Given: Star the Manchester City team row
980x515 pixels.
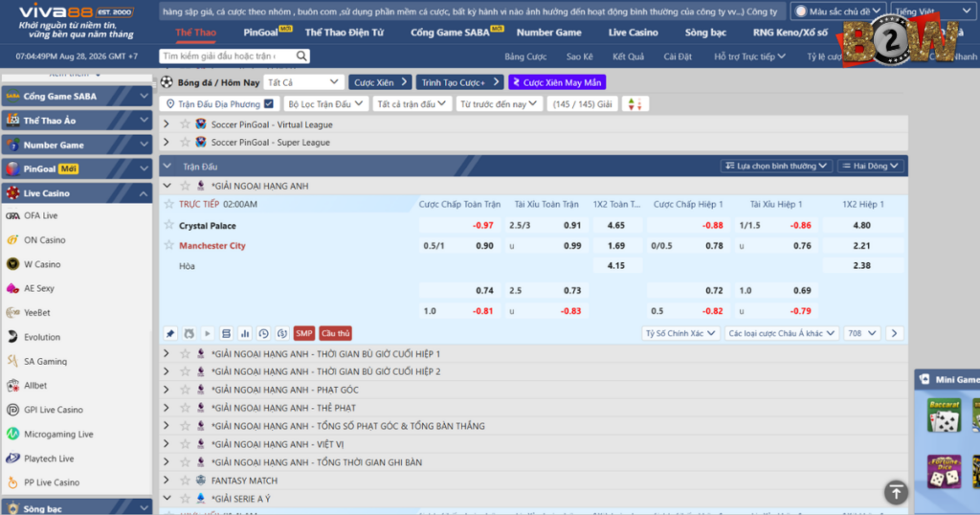Looking at the screenshot, I should point(168,245).
